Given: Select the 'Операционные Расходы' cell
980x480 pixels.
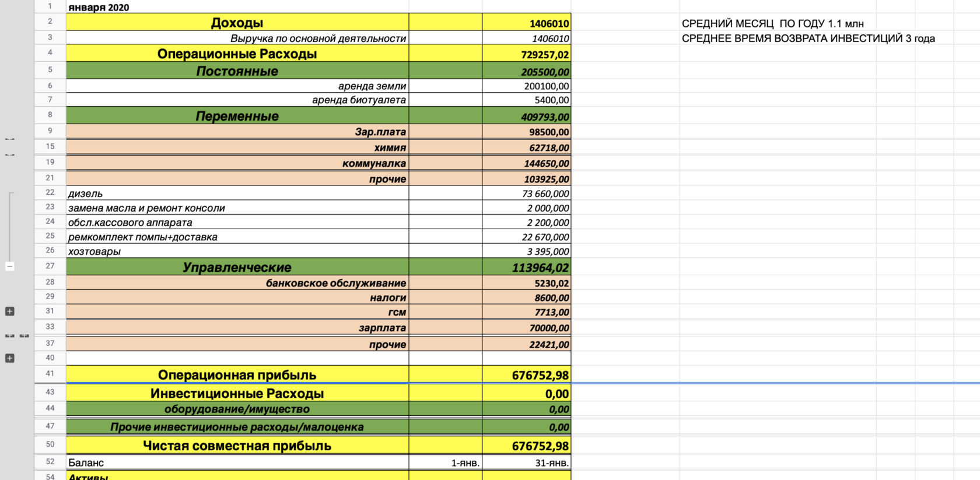Looking at the screenshot, I should [x=237, y=54].
